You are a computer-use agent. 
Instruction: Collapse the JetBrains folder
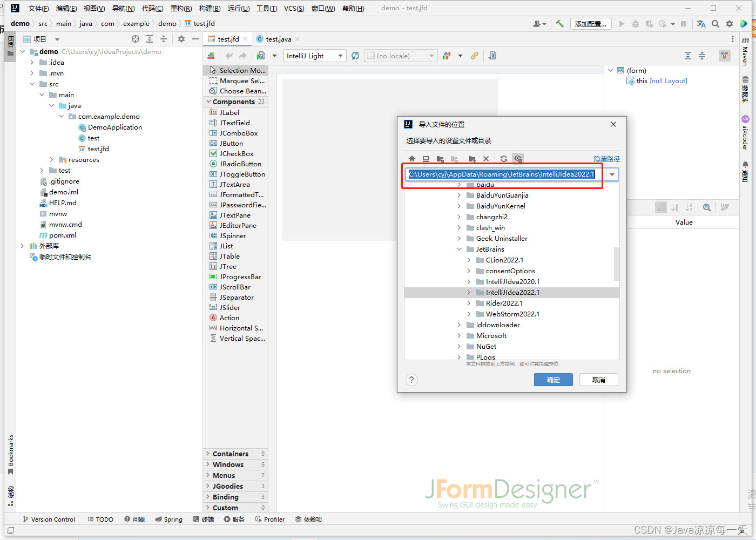[460, 249]
